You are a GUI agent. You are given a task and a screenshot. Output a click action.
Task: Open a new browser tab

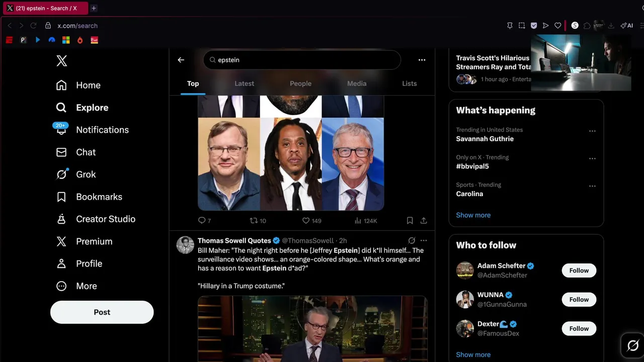(94, 8)
